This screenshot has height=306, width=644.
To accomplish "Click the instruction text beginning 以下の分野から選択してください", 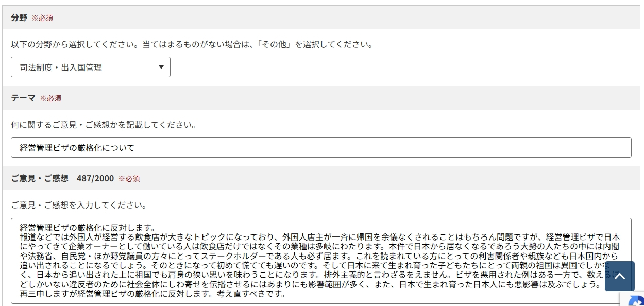I will (x=192, y=44).
